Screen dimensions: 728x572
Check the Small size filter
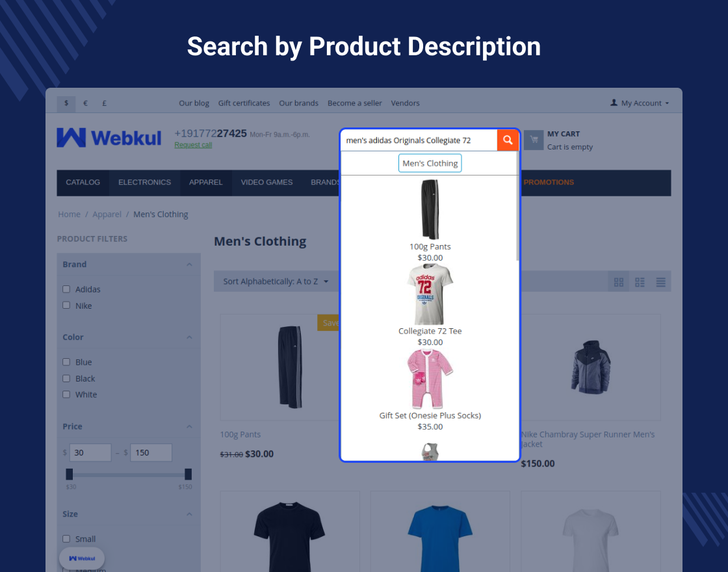tap(66, 539)
